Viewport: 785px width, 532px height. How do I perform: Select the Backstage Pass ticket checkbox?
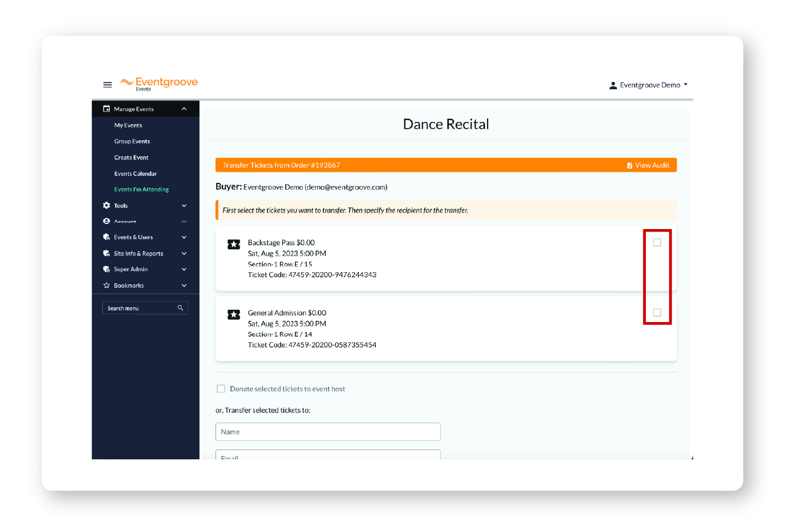[x=657, y=243]
